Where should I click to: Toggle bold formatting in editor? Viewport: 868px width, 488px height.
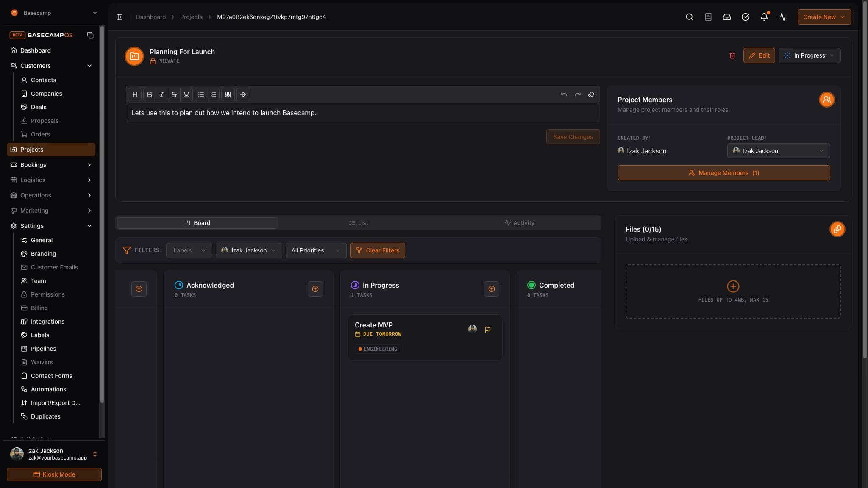(149, 94)
